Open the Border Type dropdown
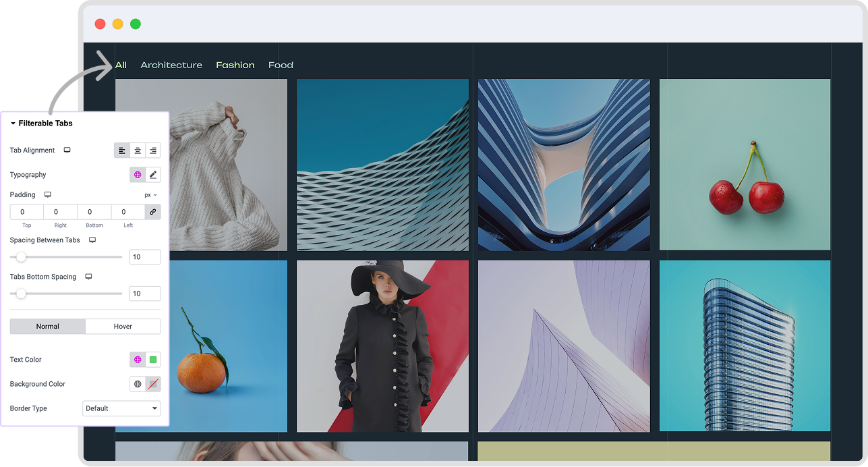Image resolution: width=868 pixels, height=467 pixels. click(x=121, y=408)
